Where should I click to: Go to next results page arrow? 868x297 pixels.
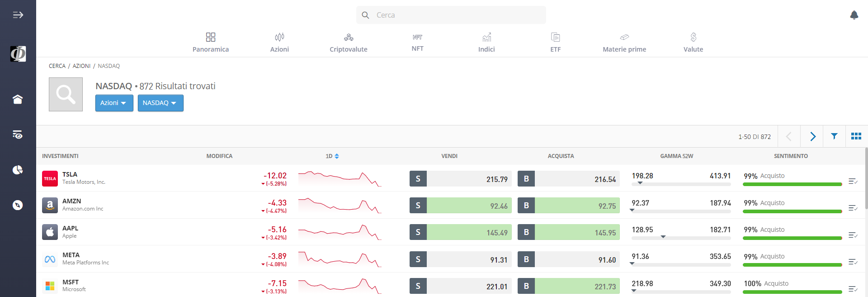(x=812, y=136)
